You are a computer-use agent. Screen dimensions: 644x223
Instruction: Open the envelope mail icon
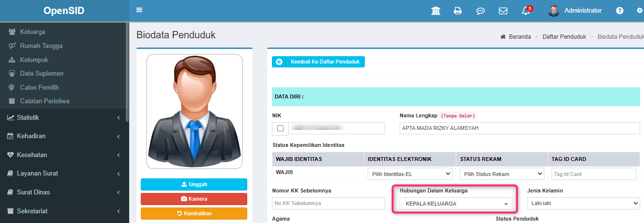pyautogui.click(x=503, y=11)
